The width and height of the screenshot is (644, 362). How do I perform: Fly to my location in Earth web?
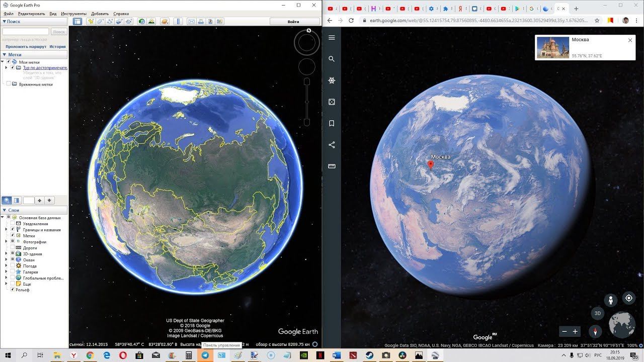coord(629,298)
